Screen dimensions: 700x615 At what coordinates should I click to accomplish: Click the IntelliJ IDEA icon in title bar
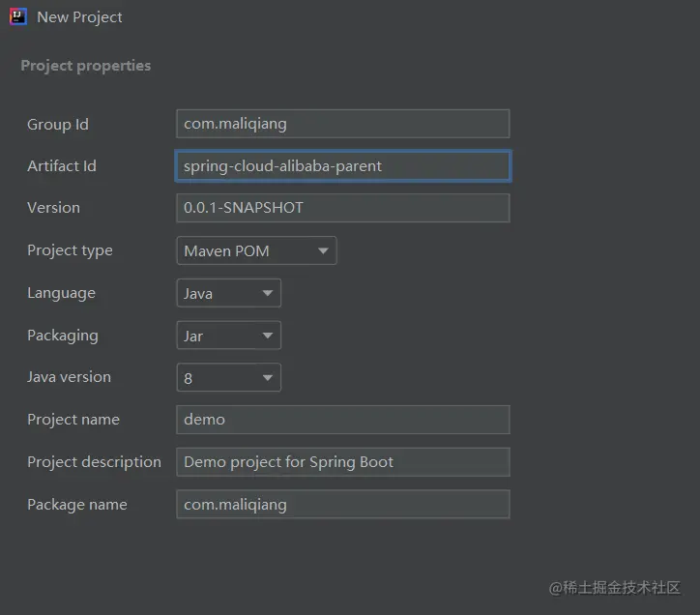tap(17, 17)
